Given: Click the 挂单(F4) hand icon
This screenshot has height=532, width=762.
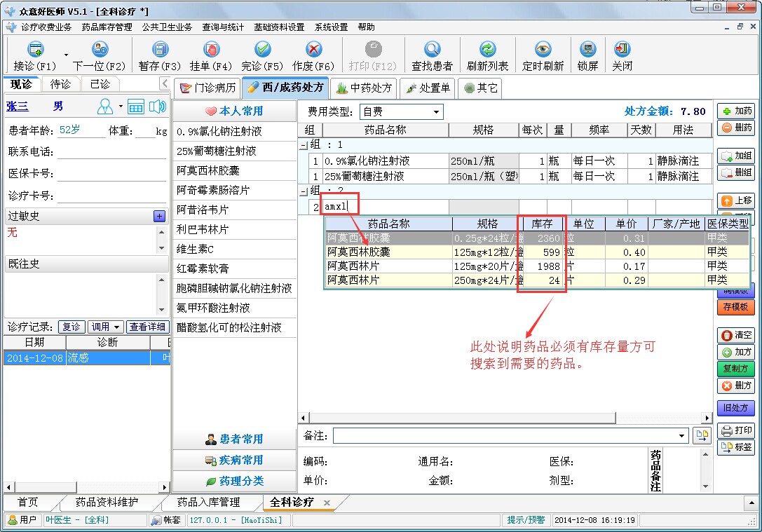Looking at the screenshot, I should tap(211, 49).
